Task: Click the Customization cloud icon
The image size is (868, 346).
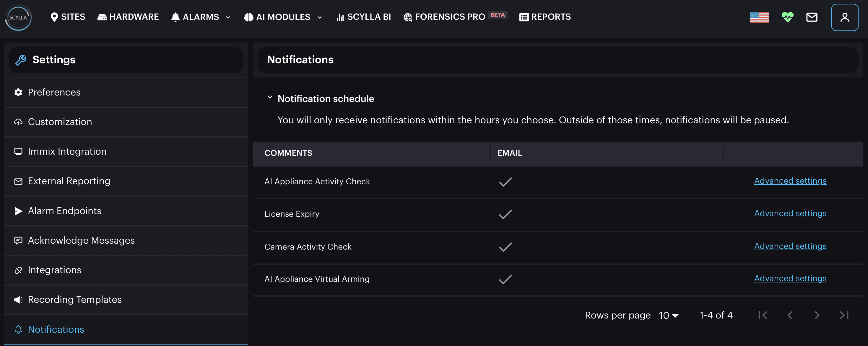Action: click(18, 122)
